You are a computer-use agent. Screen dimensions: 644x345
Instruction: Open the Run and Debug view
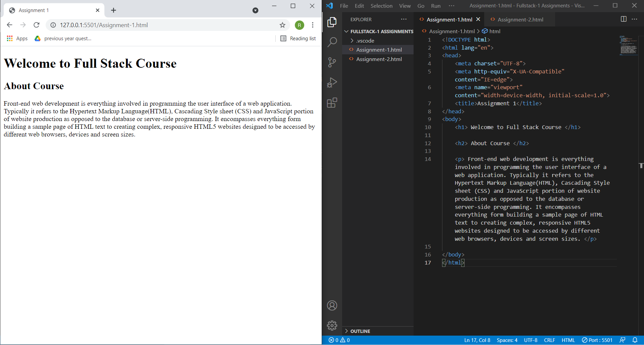[x=332, y=82]
